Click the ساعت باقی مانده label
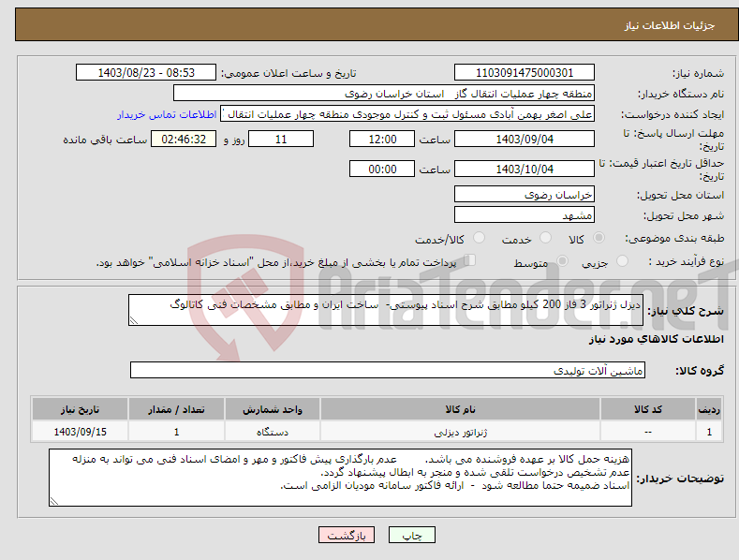The width and height of the screenshot is (739, 560). coord(105,140)
